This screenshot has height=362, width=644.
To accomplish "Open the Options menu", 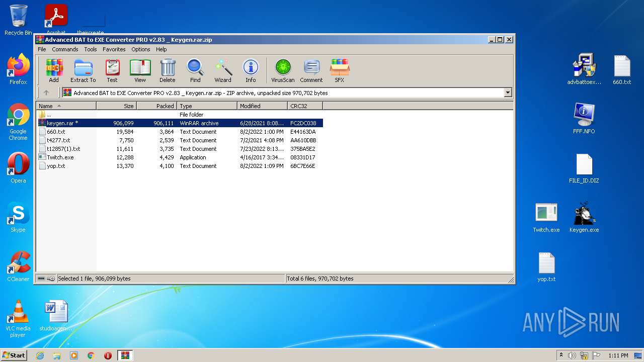I will coord(141,49).
